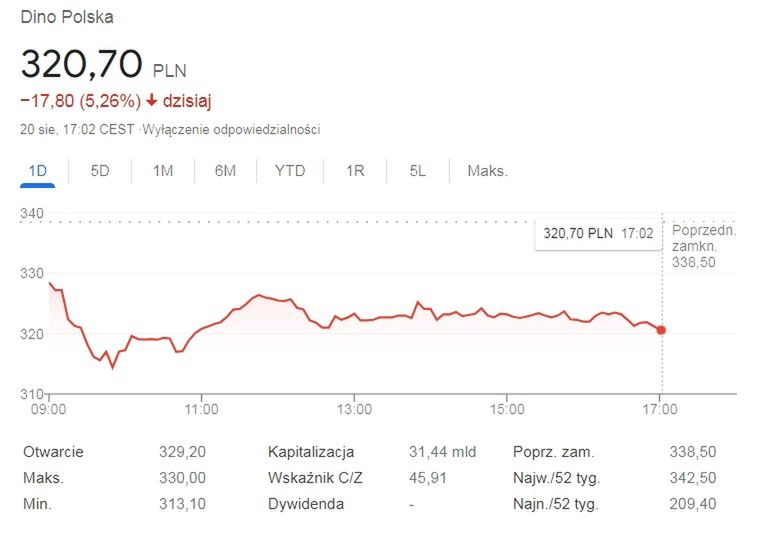Show the 6M chart range
This screenshot has width=771, height=538.
point(225,171)
